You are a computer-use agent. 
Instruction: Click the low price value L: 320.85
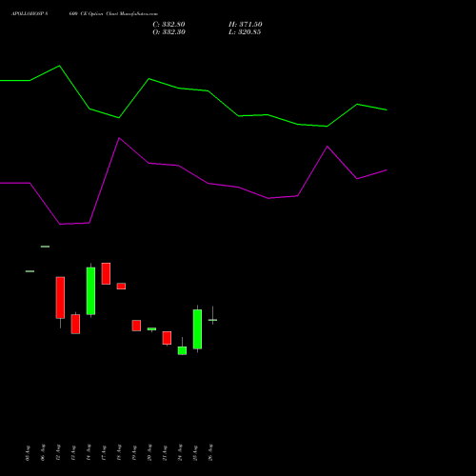tap(245, 32)
